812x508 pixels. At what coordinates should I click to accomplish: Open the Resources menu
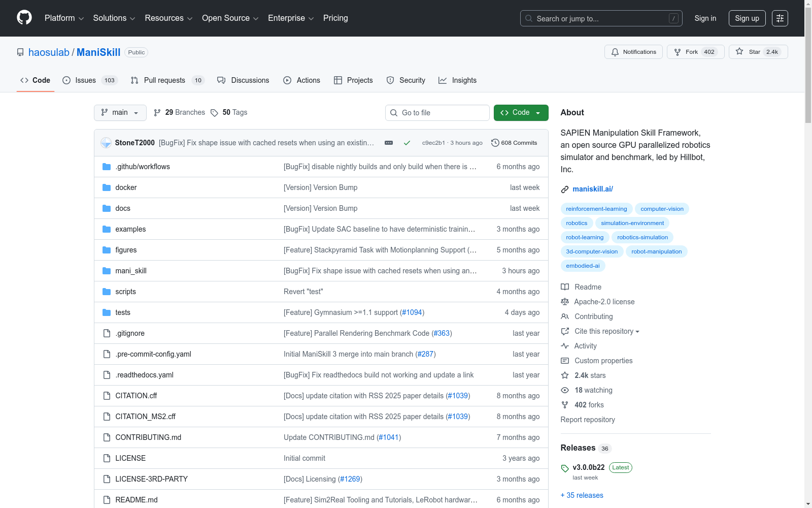[x=168, y=18]
